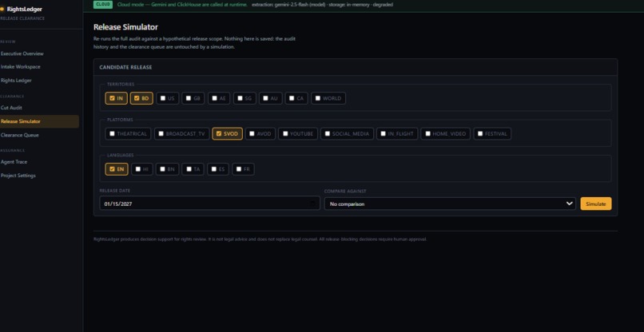Screen dimensions: 644x332
Task: Tick the AE territory checkbox
Action: 214,98
